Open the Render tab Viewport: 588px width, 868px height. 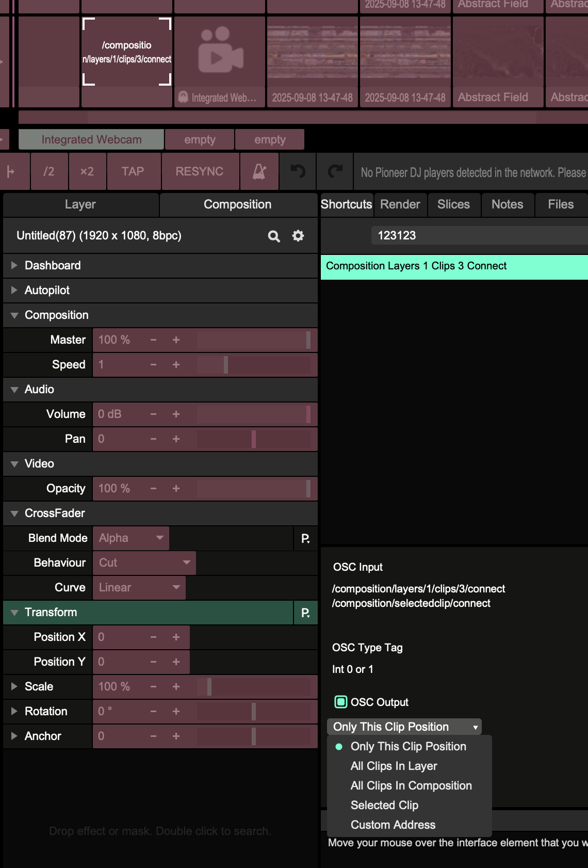click(400, 204)
